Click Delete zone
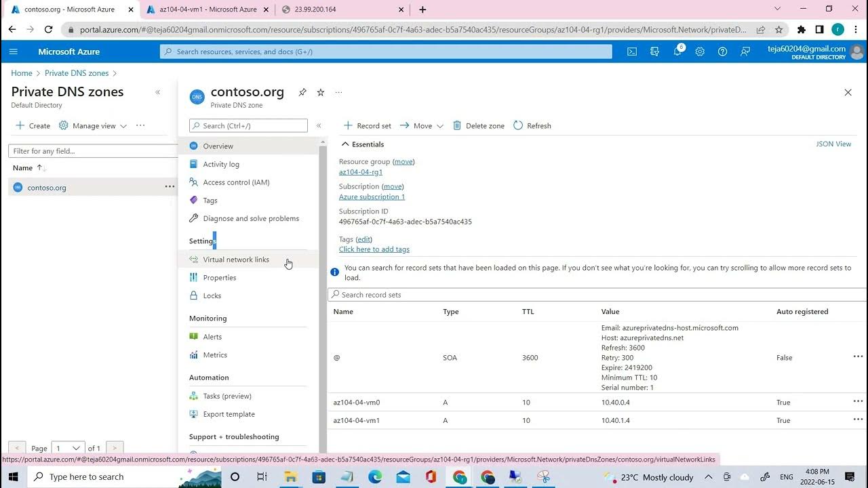This screenshot has height=488, width=868. point(478,125)
